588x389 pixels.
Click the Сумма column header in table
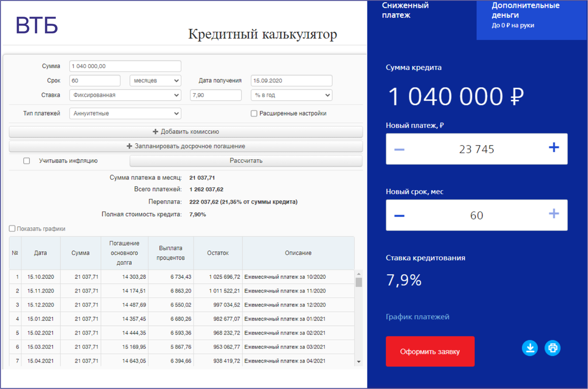tap(80, 253)
